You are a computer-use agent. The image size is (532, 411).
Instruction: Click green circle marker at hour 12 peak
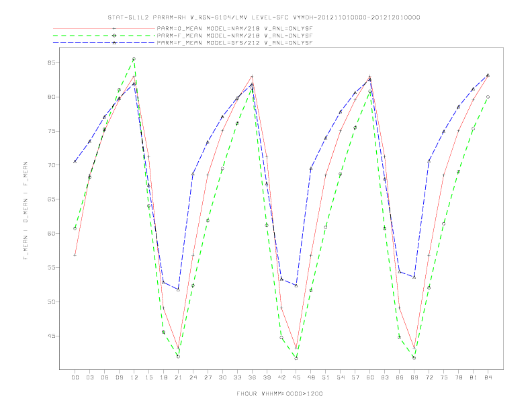tap(134, 59)
